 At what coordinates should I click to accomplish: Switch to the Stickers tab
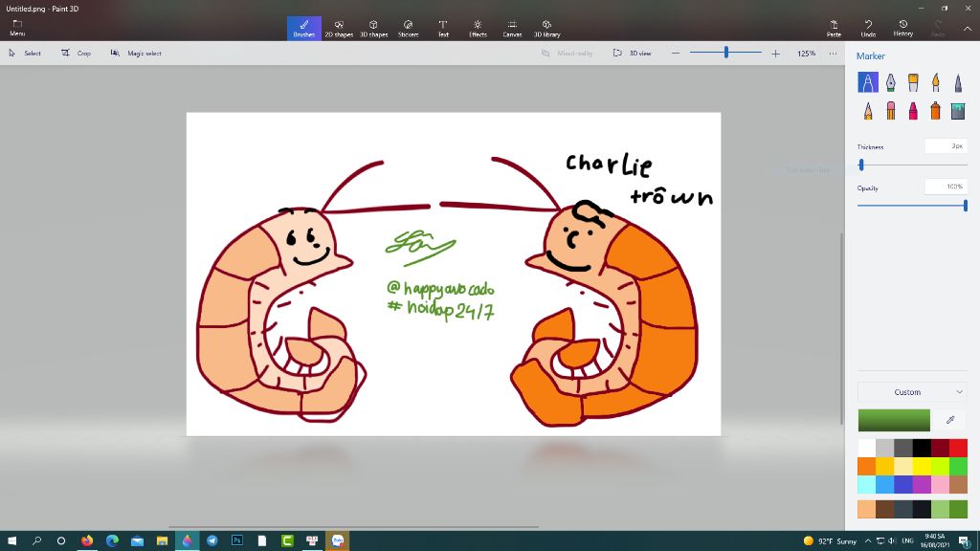[408, 28]
